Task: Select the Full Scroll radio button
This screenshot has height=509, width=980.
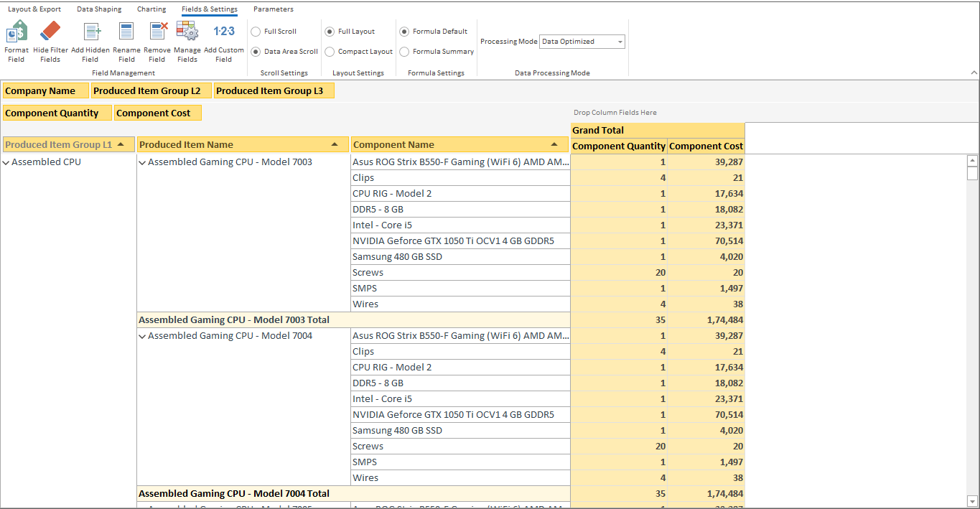Action: pyautogui.click(x=256, y=32)
